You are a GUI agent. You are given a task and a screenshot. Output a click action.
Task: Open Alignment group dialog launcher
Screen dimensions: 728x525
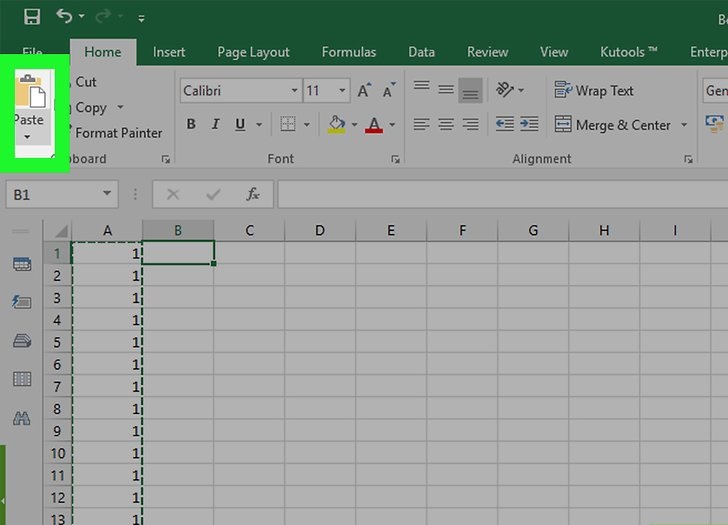688,159
